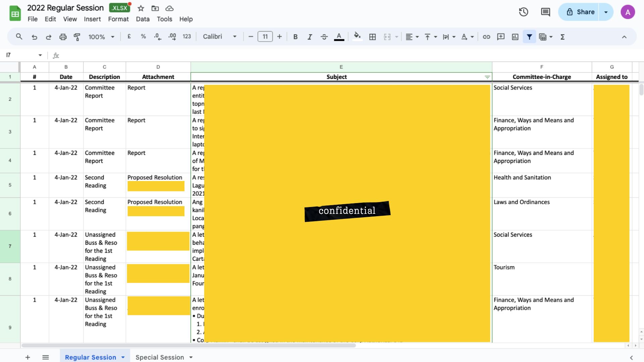Open the Insert menu
Image resolution: width=644 pixels, height=362 pixels.
click(x=92, y=19)
